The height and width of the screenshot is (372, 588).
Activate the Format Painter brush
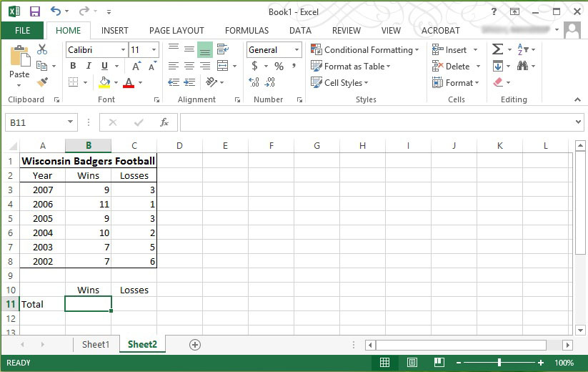42,82
